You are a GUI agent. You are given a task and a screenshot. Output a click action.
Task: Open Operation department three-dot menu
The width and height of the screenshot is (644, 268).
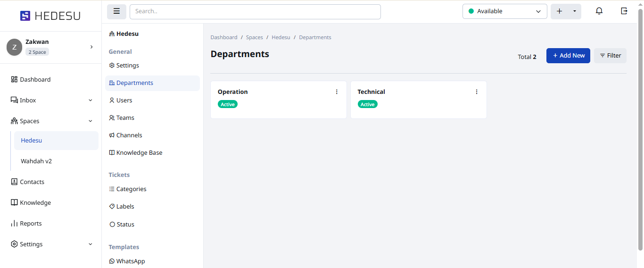[337, 92]
